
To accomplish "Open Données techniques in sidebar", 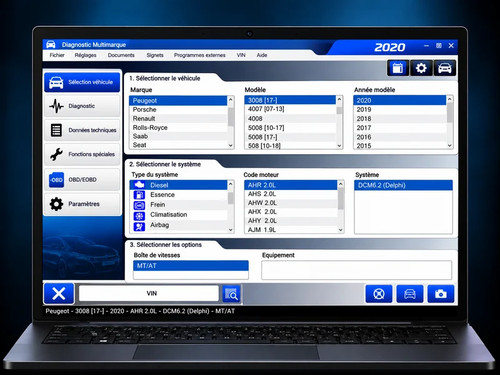I will coord(82,130).
